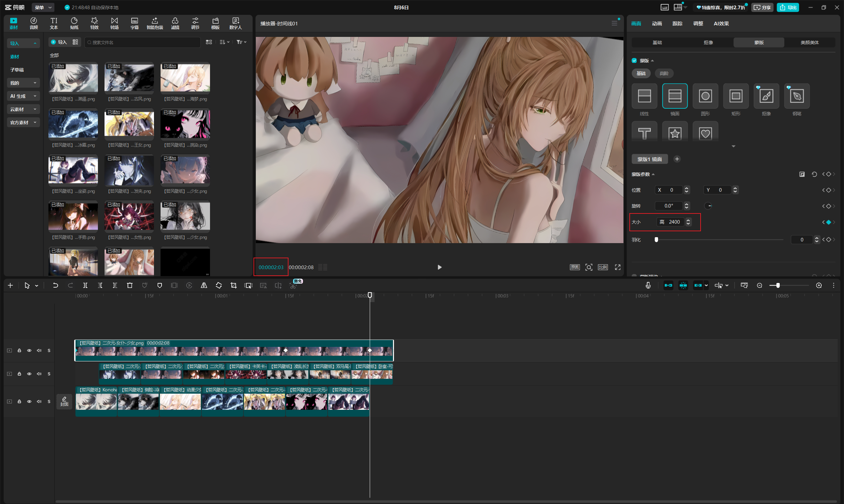The width and height of the screenshot is (844, 504).
Task: Open the sort order dropdown in media panel
Action: tap(224, 42)
